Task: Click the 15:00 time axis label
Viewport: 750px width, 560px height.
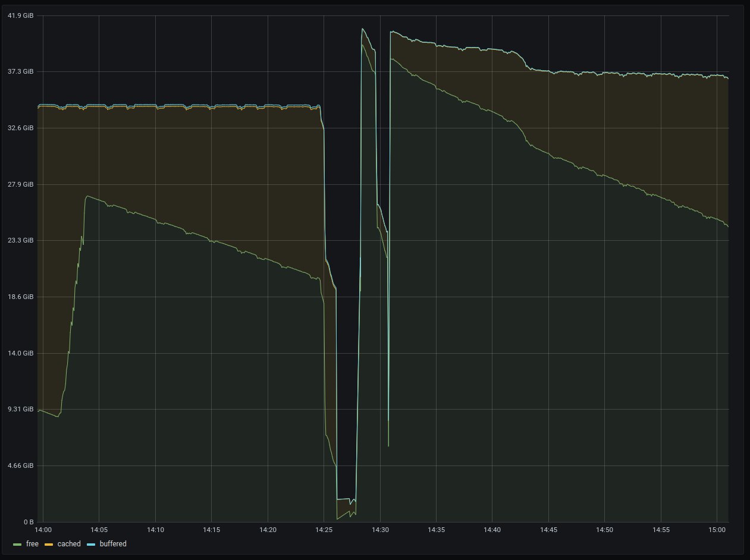Action: [x=717, y=529]
